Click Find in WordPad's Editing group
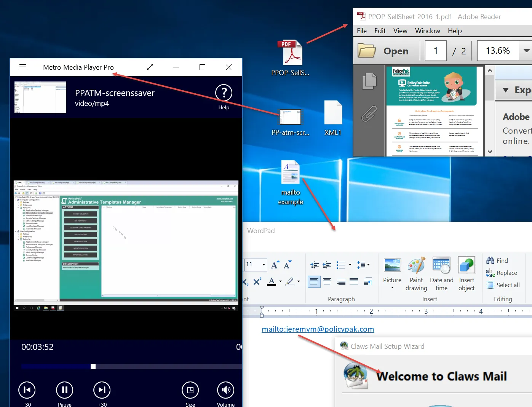 pos(497,260)
